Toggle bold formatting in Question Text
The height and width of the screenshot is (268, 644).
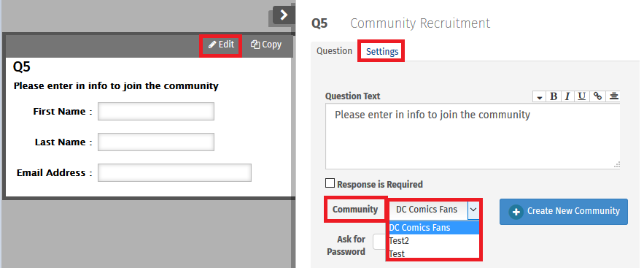(554, 96)
